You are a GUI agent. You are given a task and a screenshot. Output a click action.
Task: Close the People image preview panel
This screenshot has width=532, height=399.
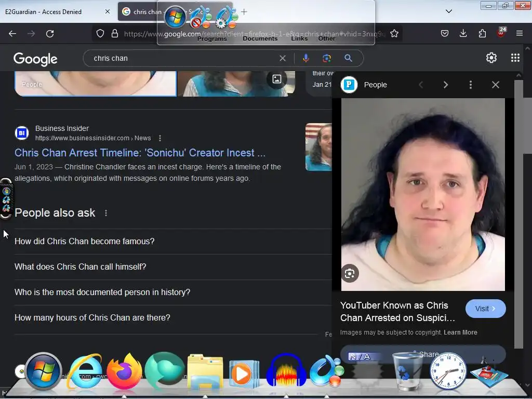click(496, 85)
